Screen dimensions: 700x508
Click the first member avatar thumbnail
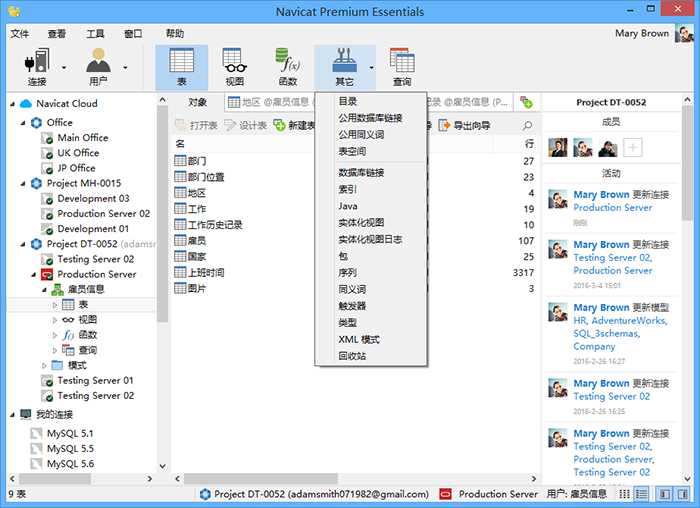click(558, 147)
